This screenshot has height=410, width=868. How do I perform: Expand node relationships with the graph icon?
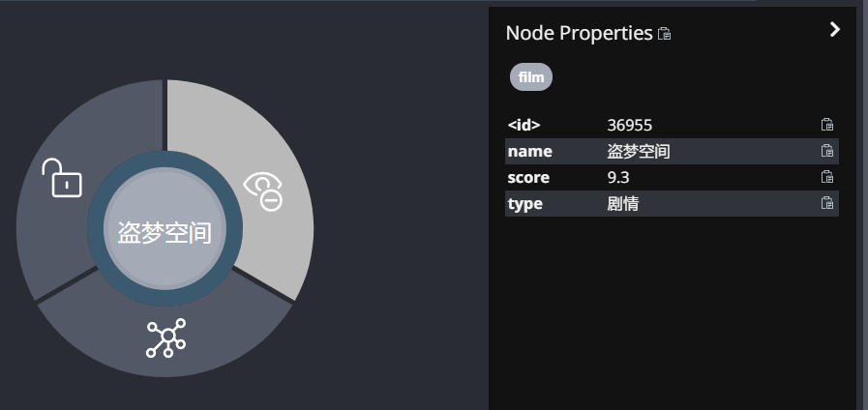[x=165, y=337]
